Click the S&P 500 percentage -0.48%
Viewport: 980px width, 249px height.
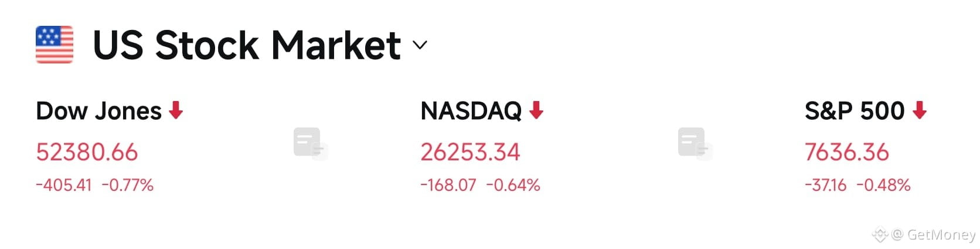pyautogui.click(x=883, y=186)
